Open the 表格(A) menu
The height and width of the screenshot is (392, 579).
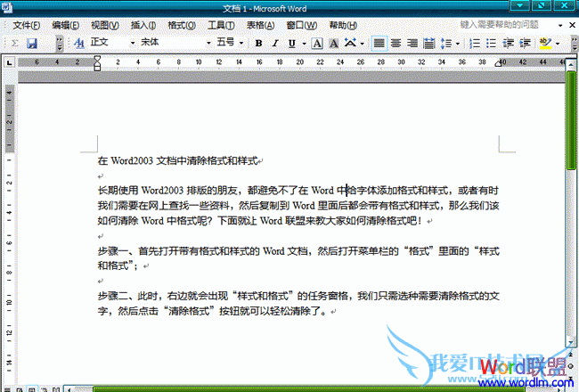point(261,25)
